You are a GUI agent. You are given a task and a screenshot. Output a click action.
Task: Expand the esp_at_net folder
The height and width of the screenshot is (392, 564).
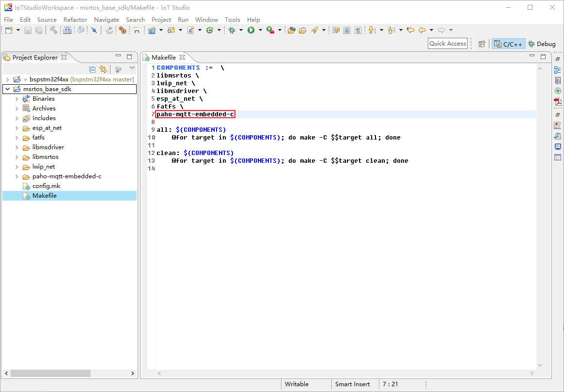coord(17,128)
